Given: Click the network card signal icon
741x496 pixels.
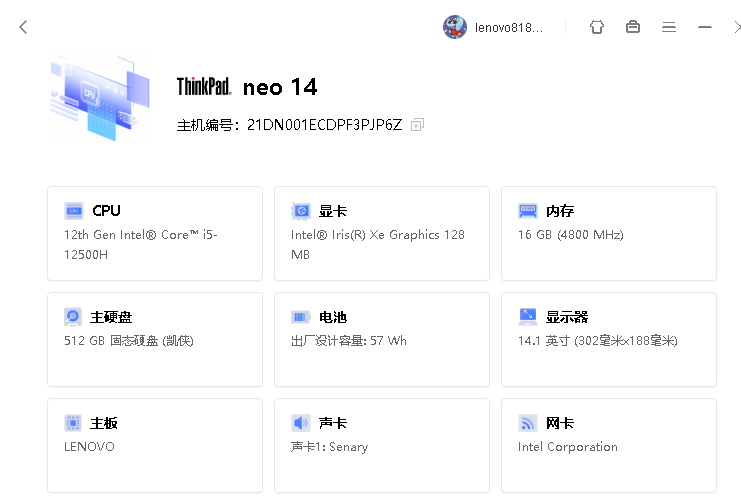Looking at the screenshot, I should click(x=527, y=423).
